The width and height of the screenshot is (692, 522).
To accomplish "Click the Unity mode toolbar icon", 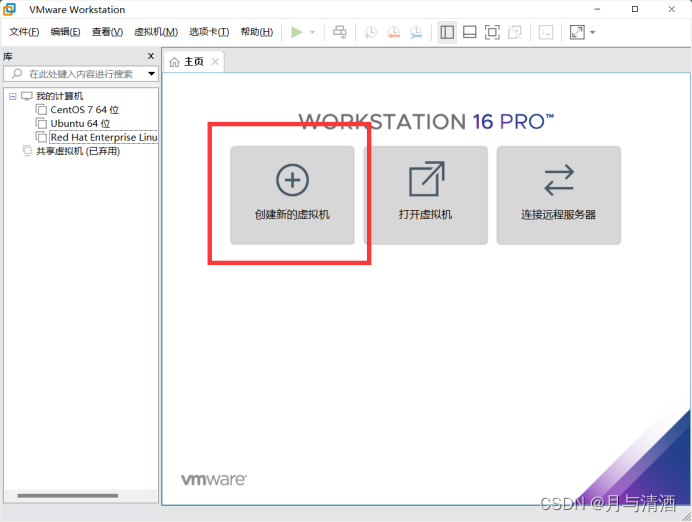I will tap(515, 32).
